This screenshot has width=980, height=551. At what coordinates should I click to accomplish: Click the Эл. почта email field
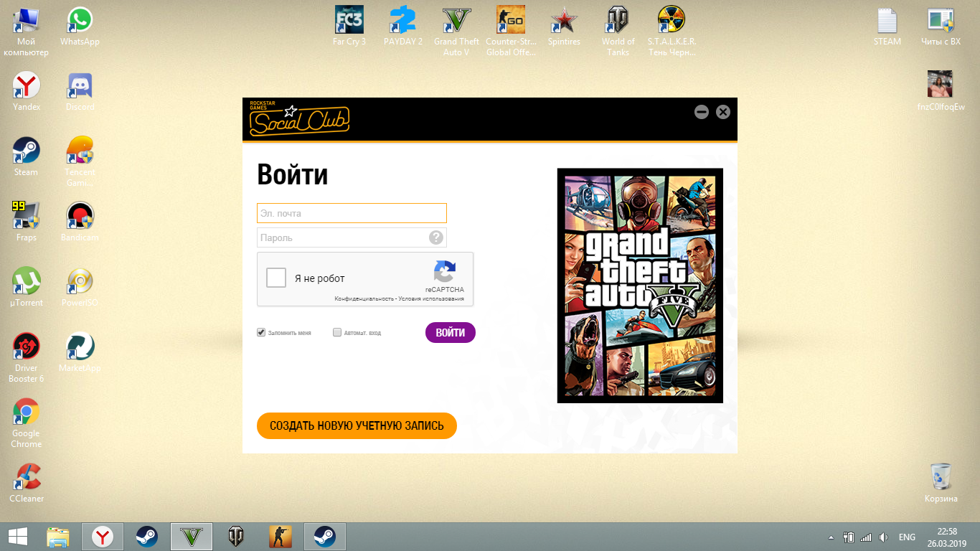(352, 213)
